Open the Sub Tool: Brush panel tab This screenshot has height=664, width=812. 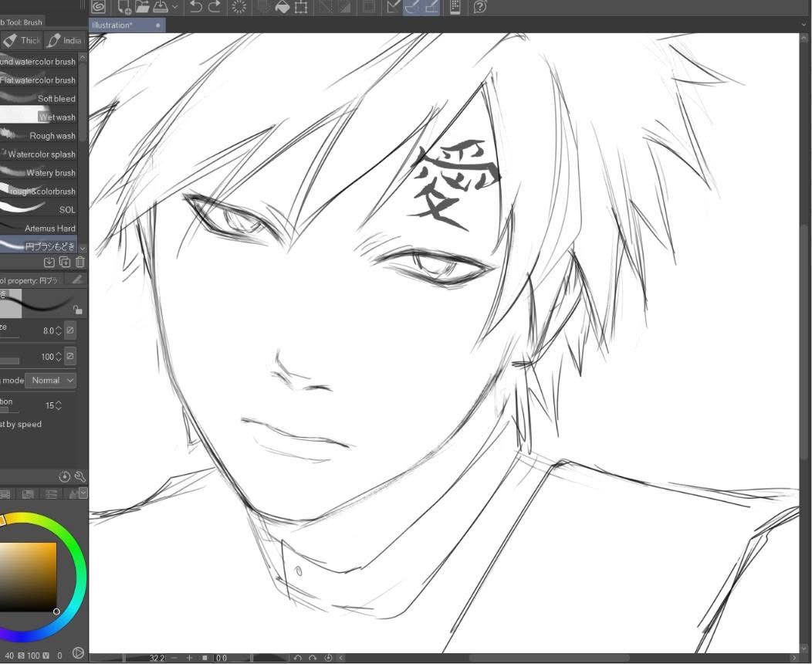click(22, 22)
